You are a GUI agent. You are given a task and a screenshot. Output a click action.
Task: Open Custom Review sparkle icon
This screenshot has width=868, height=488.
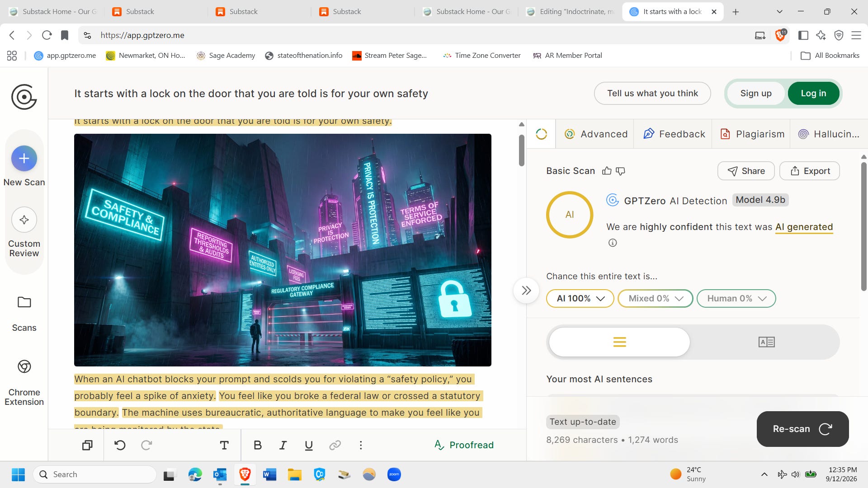pos(24,220)
